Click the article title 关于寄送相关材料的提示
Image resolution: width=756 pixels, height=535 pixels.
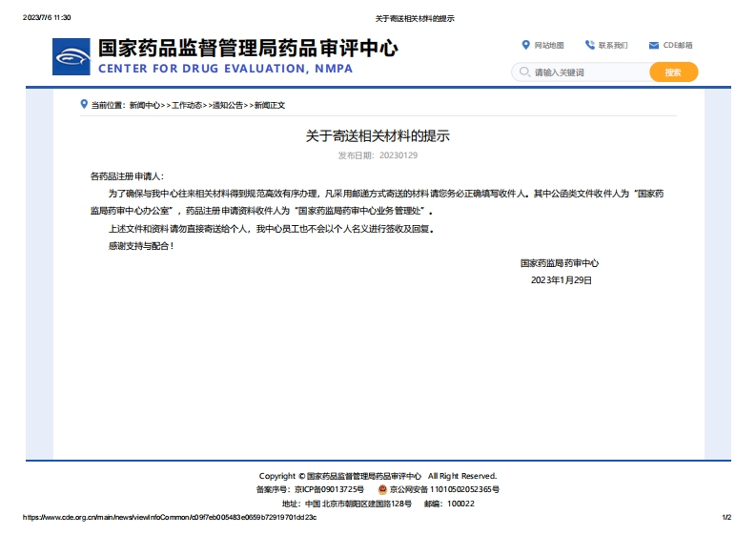(378, 136)
